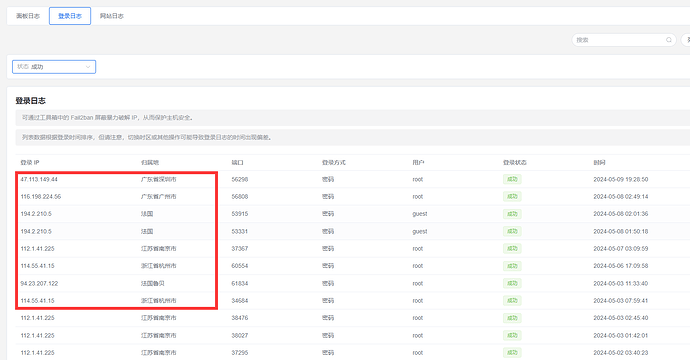This screenshot has width=690, height=360.
Task: Click 密码 method in port 61834 row
Action: pos(328,283)
